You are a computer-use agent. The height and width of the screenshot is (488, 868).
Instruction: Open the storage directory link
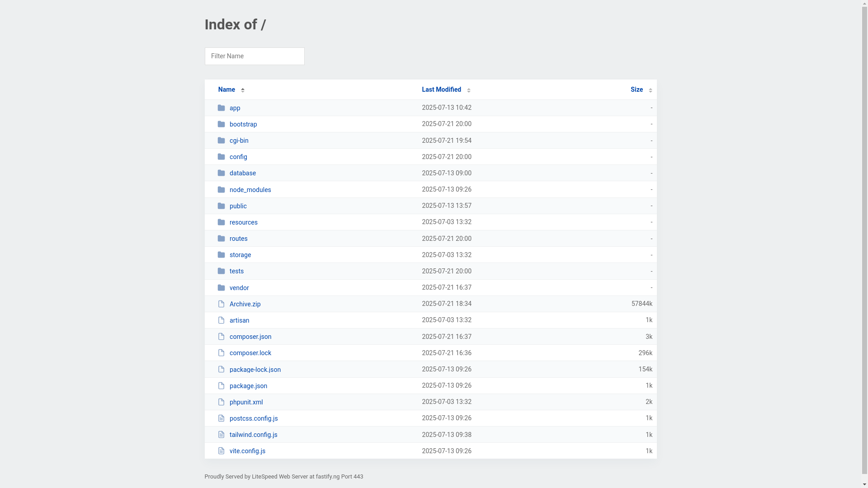(240, 255)
